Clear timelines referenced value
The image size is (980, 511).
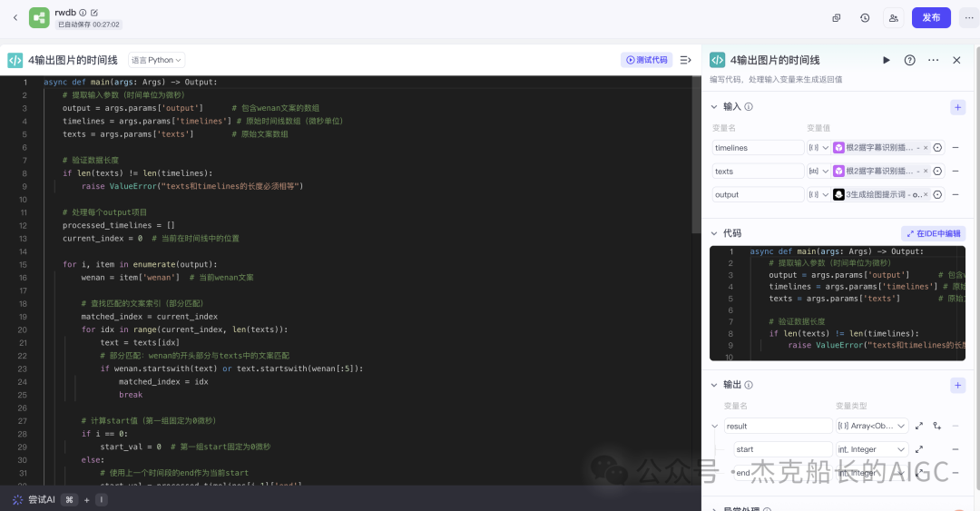point(926,148)
